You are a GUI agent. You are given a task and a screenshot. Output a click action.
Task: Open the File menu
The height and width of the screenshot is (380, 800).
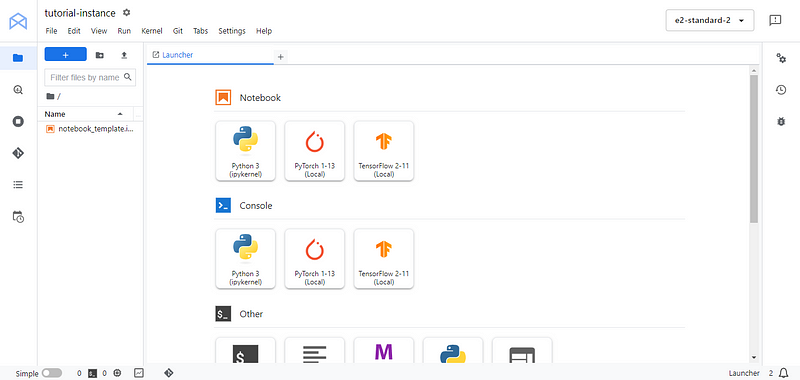[52, 31]
